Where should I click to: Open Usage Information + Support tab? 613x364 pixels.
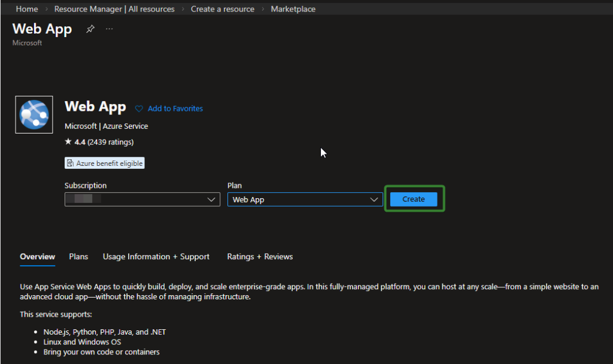click(156, 256)
